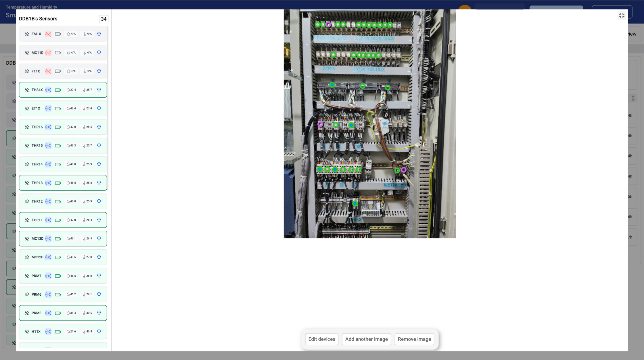
Task: Click the signal icon for THR11
Action: [48, 220]
